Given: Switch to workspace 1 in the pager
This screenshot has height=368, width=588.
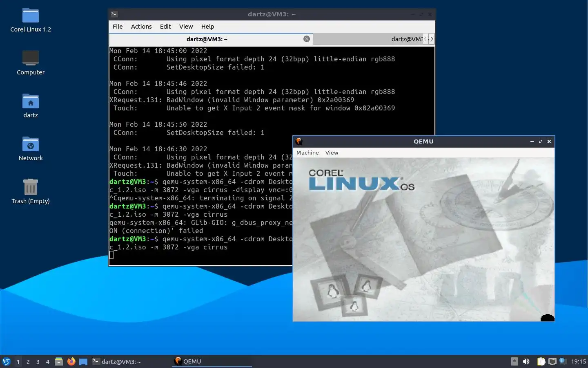Looking at the screenshot, I should pos(18,361).
